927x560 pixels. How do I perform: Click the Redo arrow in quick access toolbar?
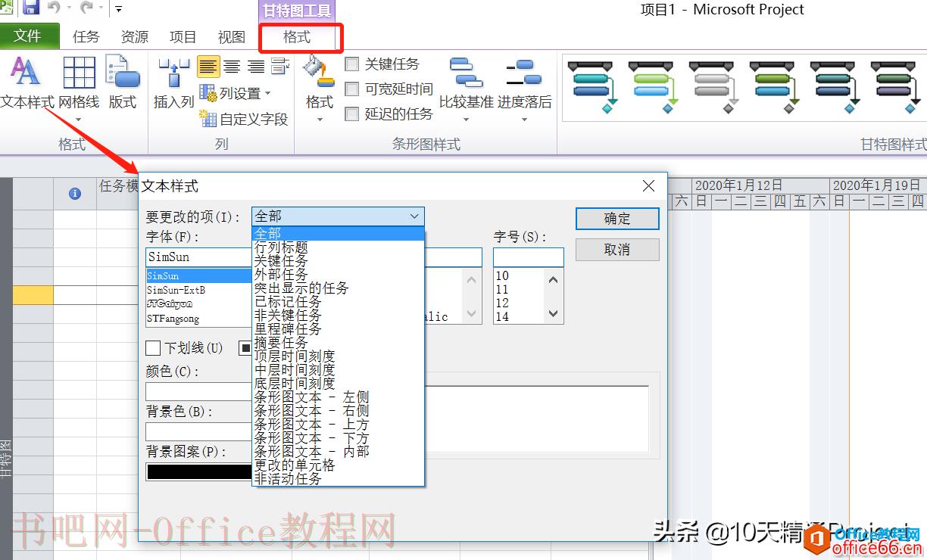pyautogui.click(x=87, y=8)
